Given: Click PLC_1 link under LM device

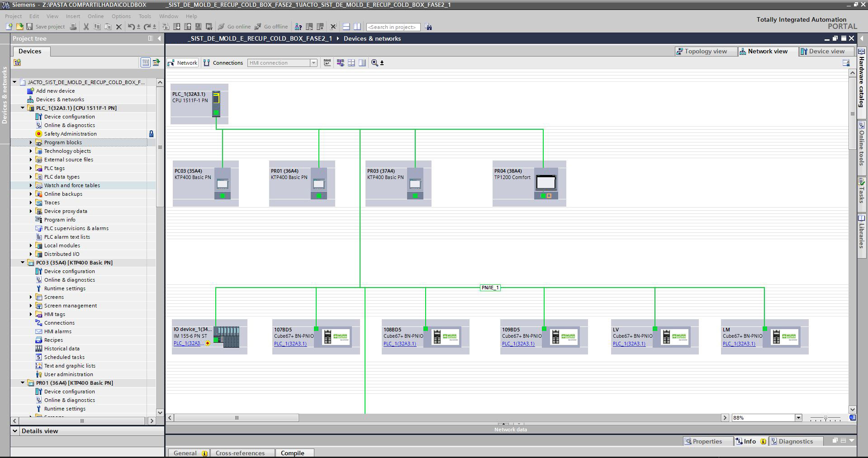Looking at the screenshot, I should pyautogui.click(x=739, y=344).
